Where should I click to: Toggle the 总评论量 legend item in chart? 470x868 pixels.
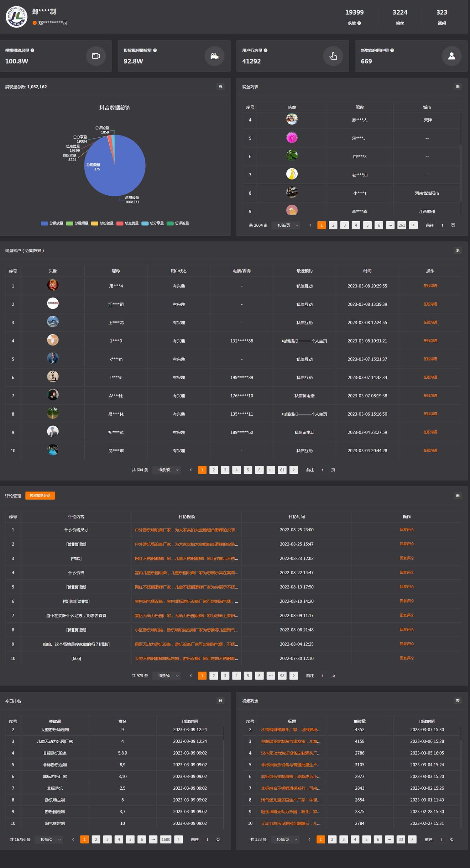178,223
